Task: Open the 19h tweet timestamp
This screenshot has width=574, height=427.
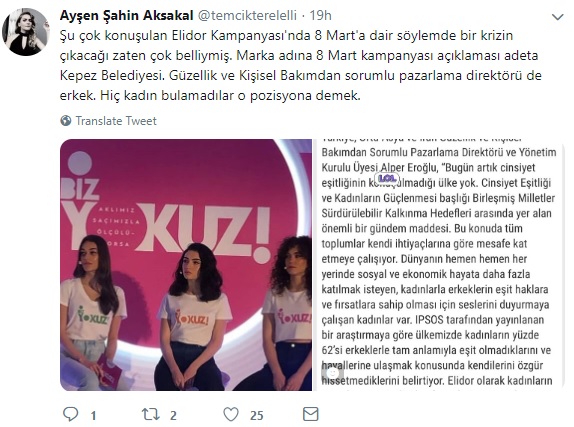Action: point(321,15)
